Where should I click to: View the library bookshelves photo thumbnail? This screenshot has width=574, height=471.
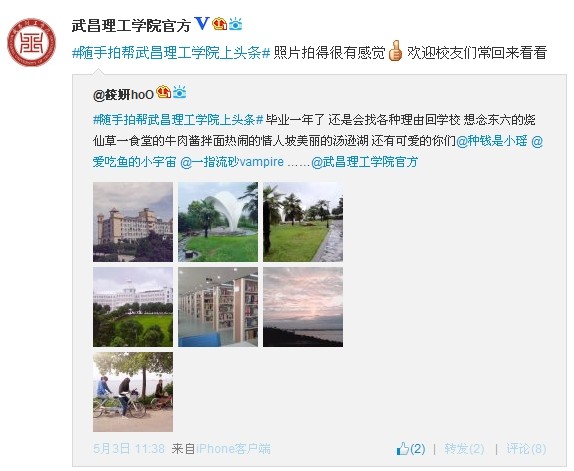coord(218,307)
